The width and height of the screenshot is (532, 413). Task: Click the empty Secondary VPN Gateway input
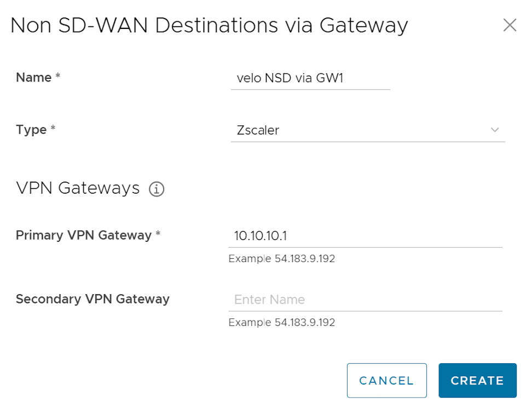click(x=365, y=300)
